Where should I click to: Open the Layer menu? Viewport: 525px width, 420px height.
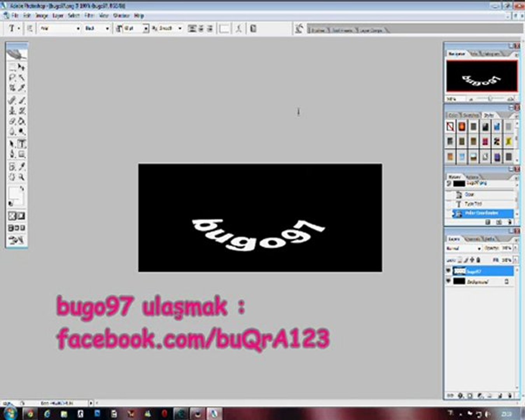click(x=58, y=16)
